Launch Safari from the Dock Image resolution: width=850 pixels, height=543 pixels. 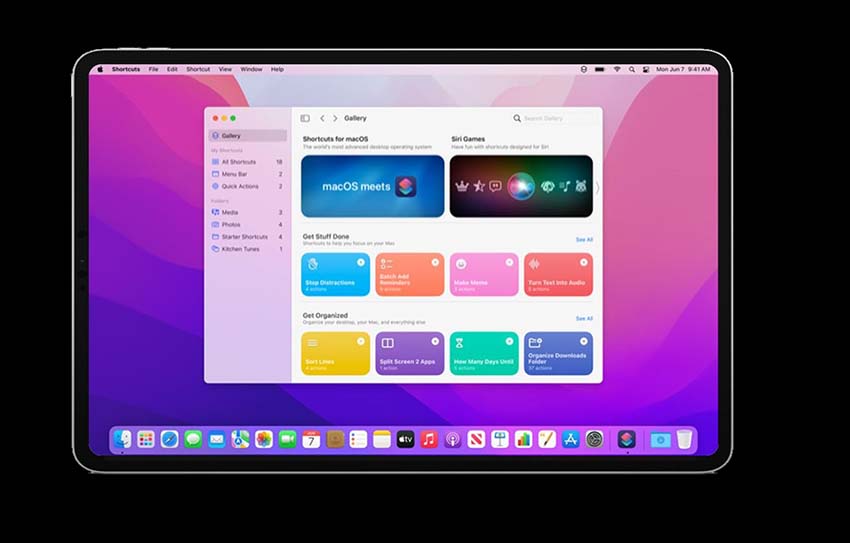tap(170, 439)
